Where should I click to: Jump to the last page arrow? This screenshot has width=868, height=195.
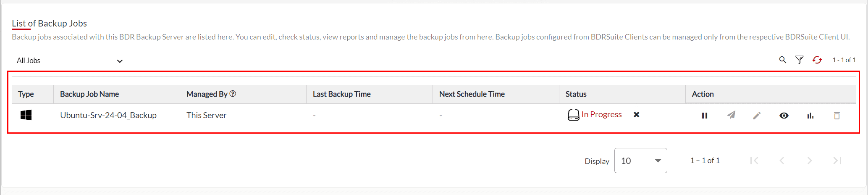(837, 161)
